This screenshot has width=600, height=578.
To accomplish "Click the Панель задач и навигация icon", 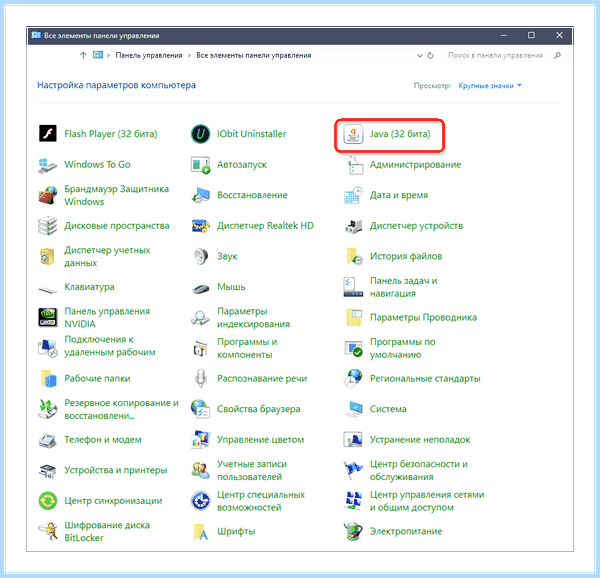I will point(353,287).
